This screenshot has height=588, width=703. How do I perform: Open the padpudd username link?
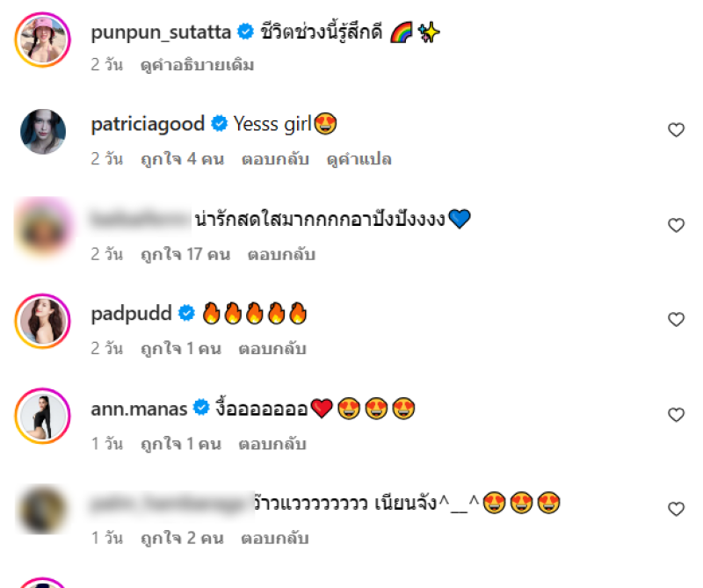tap(131, 314)
